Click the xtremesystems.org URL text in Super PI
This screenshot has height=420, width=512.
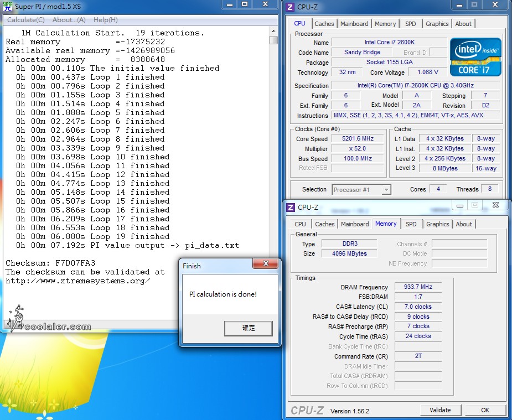[x=77, y=281]
